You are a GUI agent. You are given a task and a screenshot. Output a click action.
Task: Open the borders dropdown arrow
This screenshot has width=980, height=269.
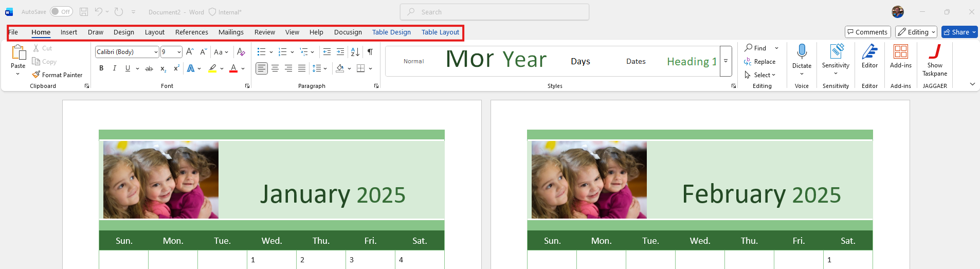point(370,68)
